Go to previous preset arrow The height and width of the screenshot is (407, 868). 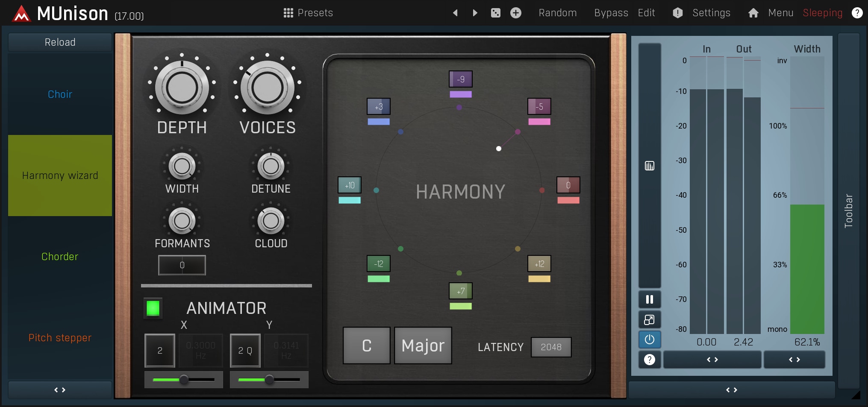(455, 13)
